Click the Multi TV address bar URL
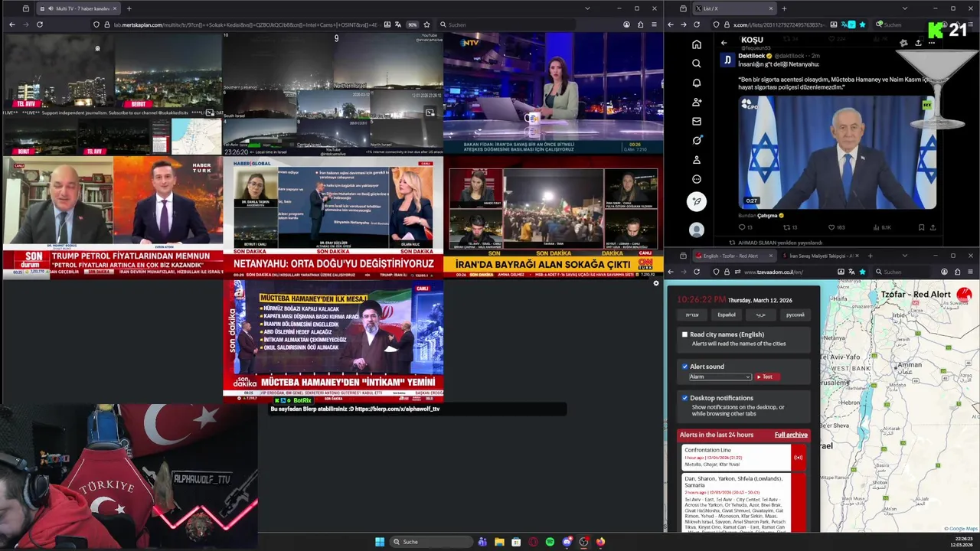The image size is (980, 551). pos(245,24)
